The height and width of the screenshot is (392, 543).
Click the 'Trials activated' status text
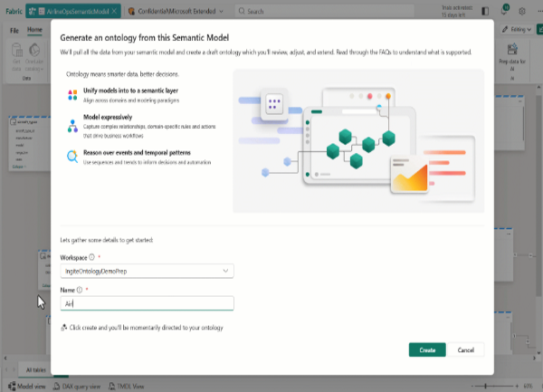[x=457, y=12]
